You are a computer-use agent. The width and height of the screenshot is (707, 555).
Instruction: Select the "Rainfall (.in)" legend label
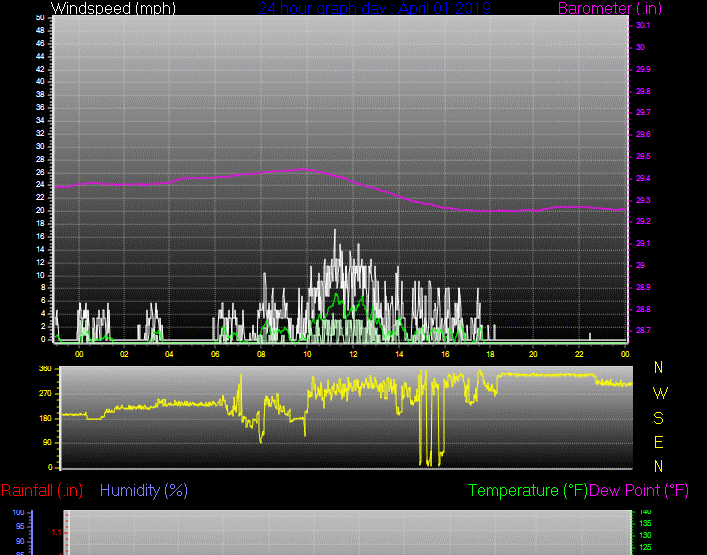coord(42,491)
